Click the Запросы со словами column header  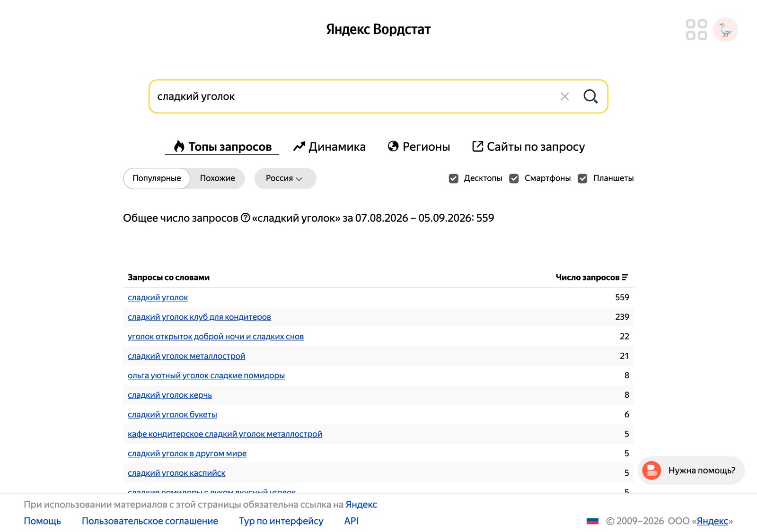pyautogui.click(x=168, y=277)
